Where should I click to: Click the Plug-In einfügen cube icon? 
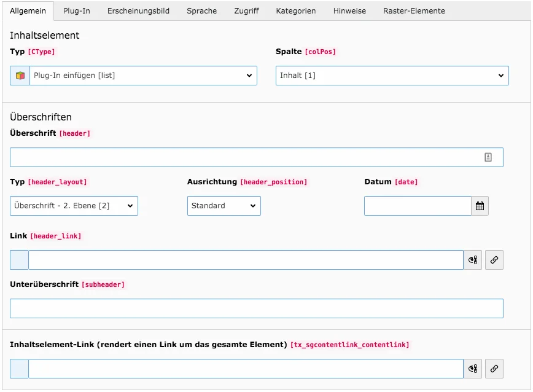(19, 75)
